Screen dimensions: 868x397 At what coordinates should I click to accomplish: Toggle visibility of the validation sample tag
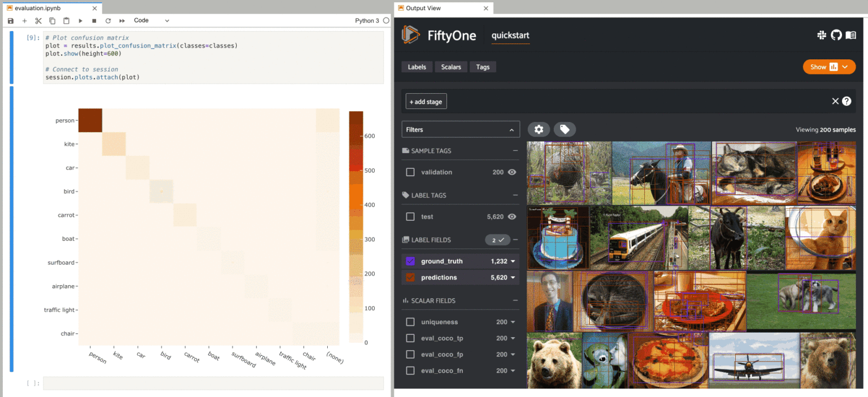coord(511,172)
